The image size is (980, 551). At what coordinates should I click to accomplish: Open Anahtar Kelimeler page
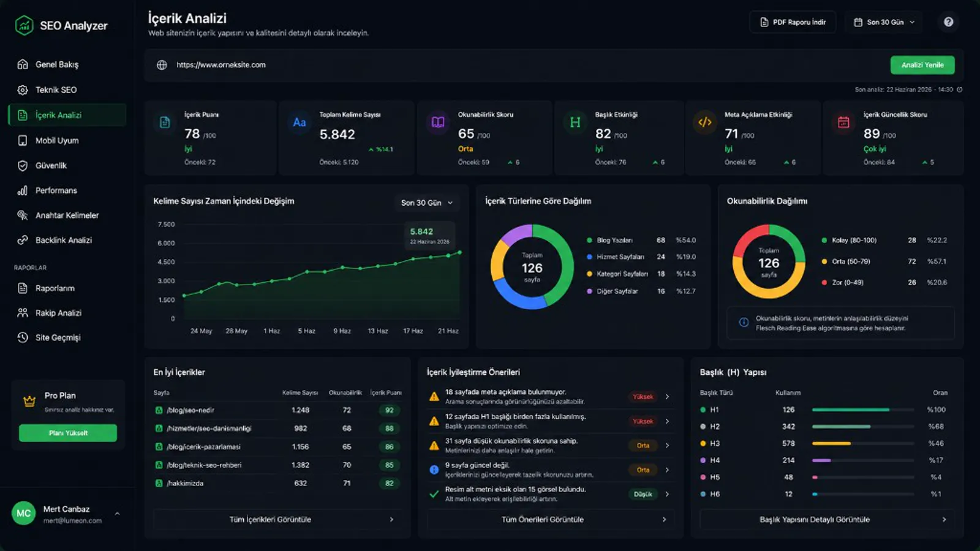click(67, 216)
